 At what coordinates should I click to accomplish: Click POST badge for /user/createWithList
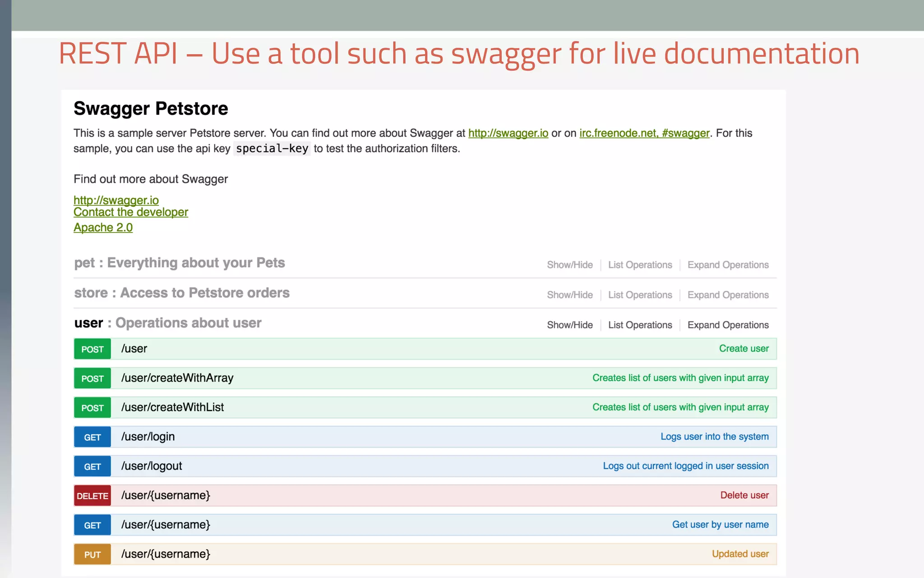click(92, 408)
